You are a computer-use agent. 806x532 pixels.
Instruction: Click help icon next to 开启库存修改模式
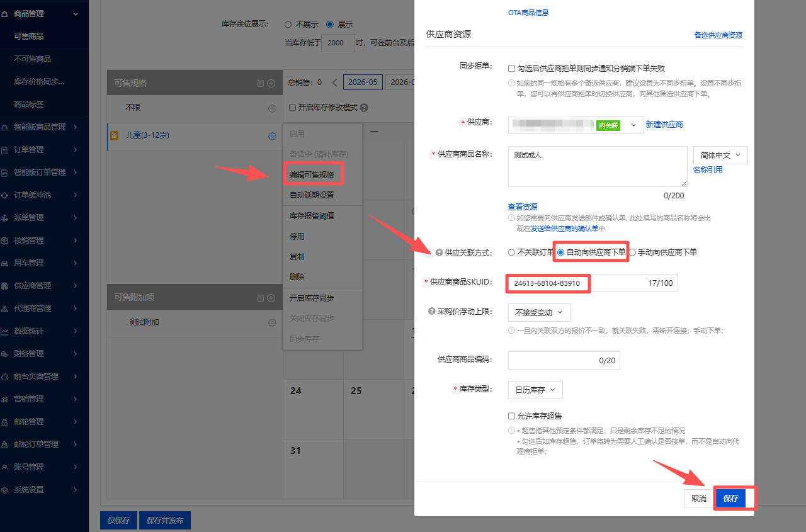coord(364,108)
